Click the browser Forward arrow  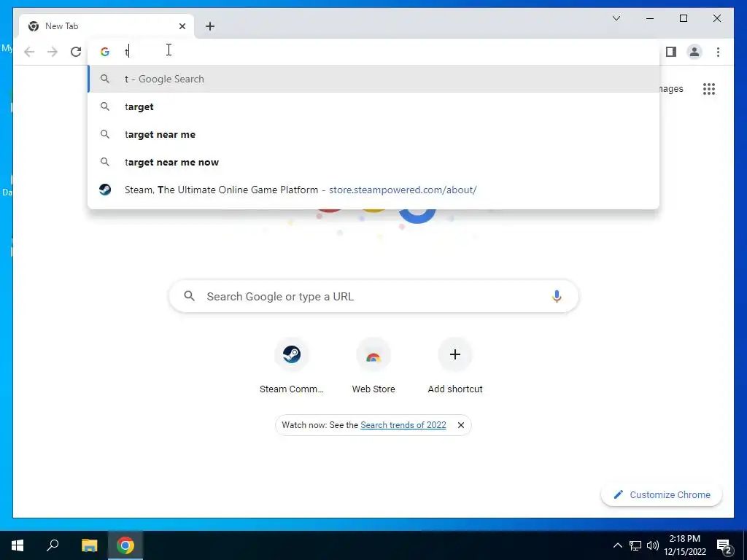click(53, 52)
